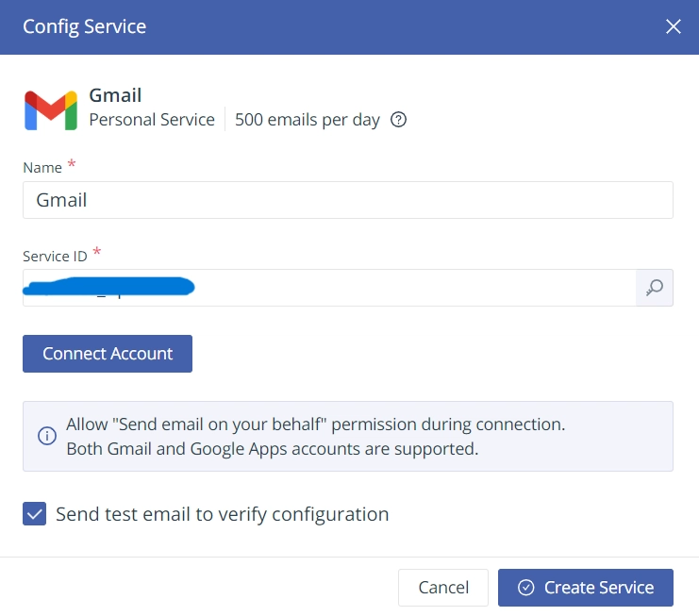Click the 500 emails per day text
This screenshot has height=616, width=699.
(x=308, y=120)
